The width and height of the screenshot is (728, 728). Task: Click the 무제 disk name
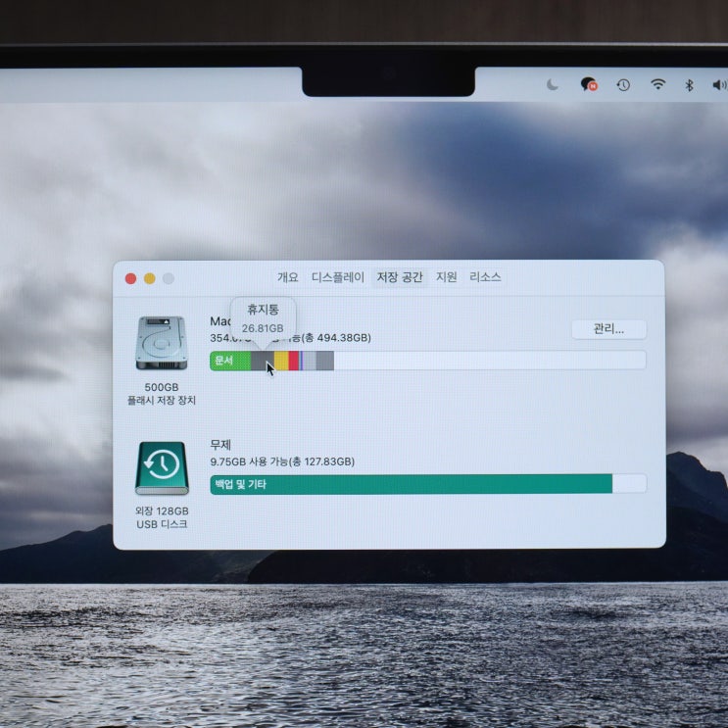(x=220, y=445)
